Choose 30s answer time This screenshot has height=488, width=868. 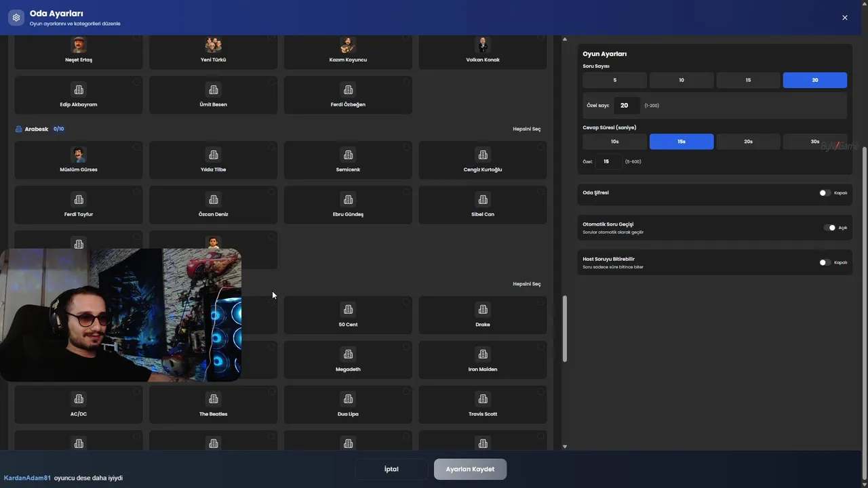(815, 142)
